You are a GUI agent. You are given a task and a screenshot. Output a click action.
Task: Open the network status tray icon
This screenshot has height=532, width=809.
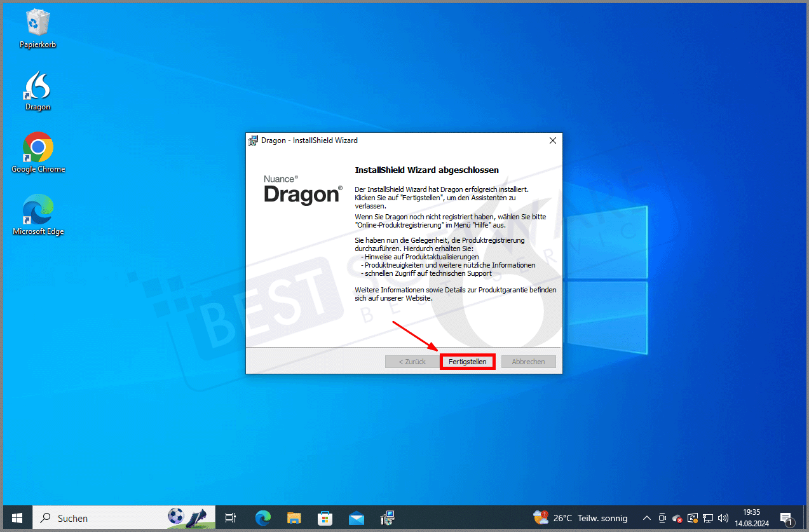[707, 518]
